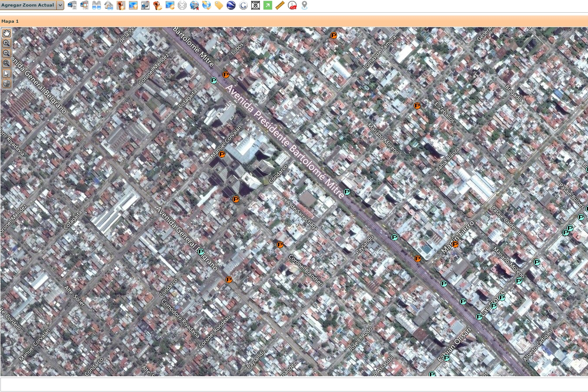Screen dimensions: 588x392
Task: Click the Agregar Zoom Actual button
Action: point(28,5)
